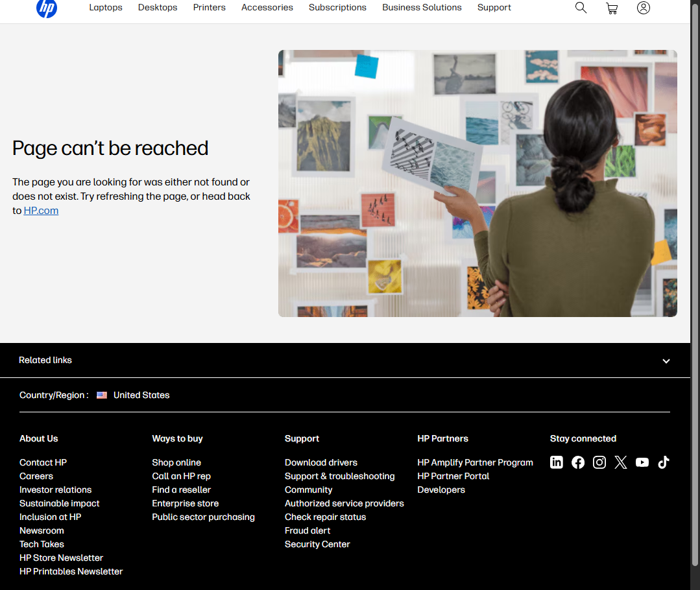The image size is (700, 590).
Task: Click the photo wall hero image
Action: pos(477,183)
